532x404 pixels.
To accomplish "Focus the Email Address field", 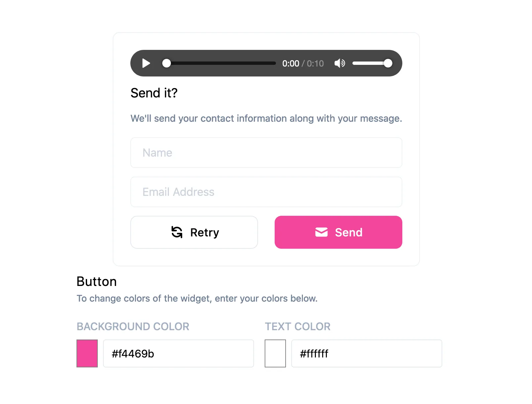I will (x=266, y=192).
